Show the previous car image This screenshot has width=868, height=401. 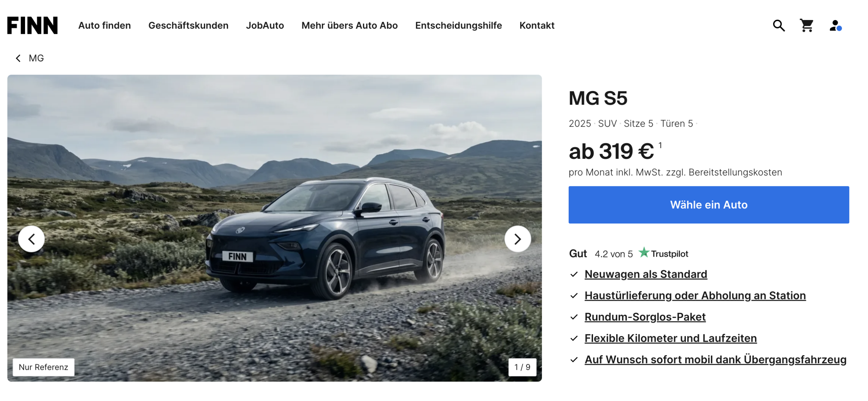[x=31, y=239]
